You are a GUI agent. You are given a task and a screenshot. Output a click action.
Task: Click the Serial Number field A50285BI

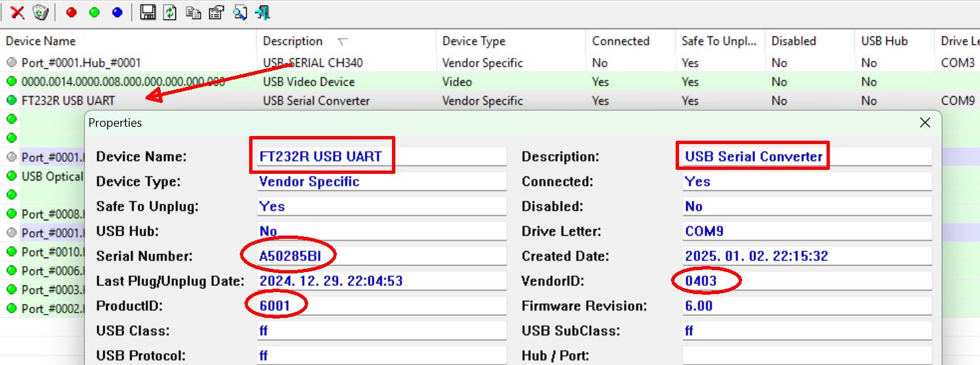(x=381, y=256)
